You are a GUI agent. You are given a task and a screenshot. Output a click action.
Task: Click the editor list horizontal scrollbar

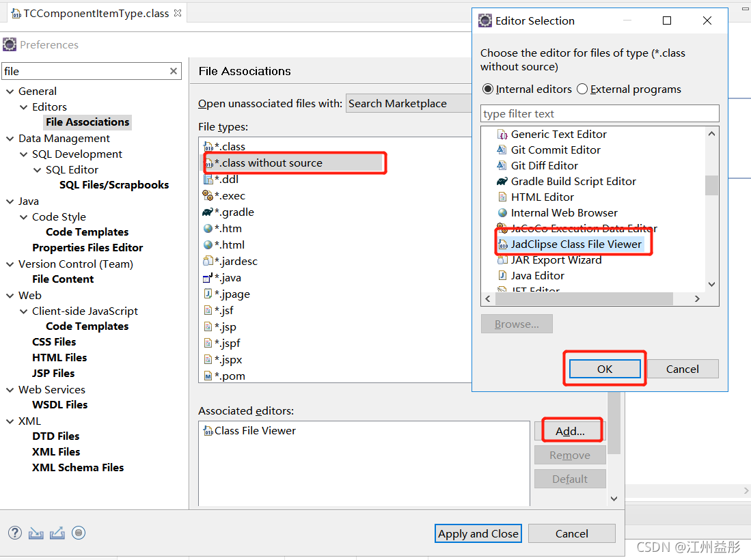584,298
